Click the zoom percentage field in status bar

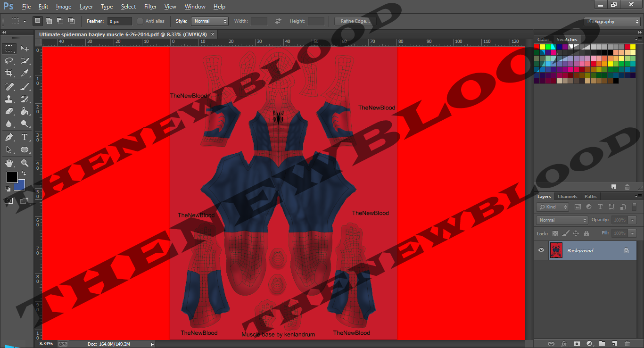tap(46, 344)
